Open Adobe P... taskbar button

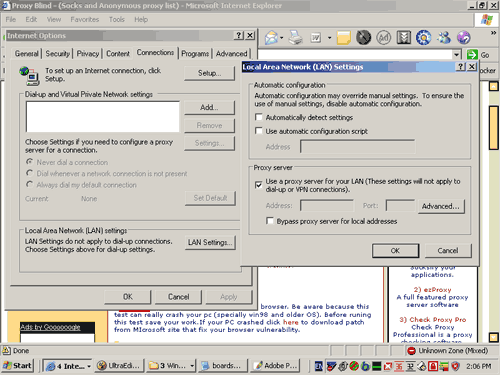[276, 366]
